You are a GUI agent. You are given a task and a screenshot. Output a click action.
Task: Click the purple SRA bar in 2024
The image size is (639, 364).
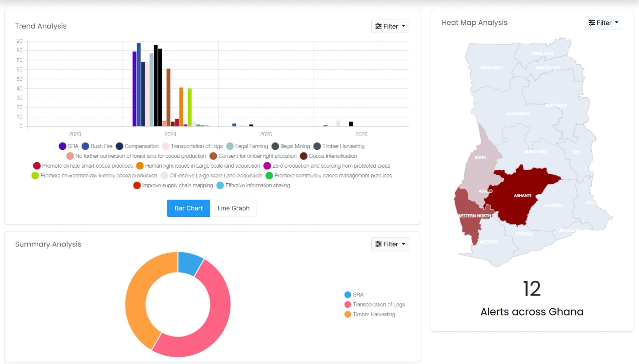(134, 89)
